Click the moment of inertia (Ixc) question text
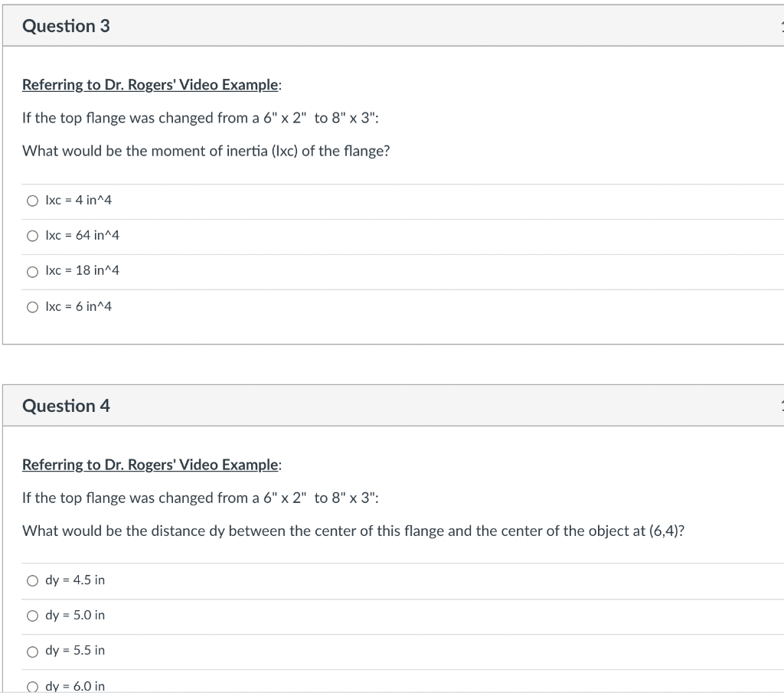Viewport: 784px width, 699px height. 206,151
